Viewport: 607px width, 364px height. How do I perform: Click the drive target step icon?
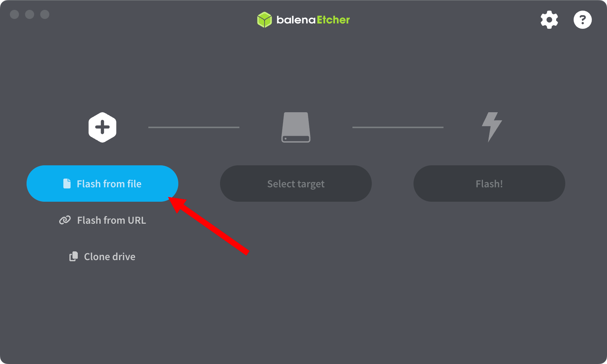coord(296,127)
